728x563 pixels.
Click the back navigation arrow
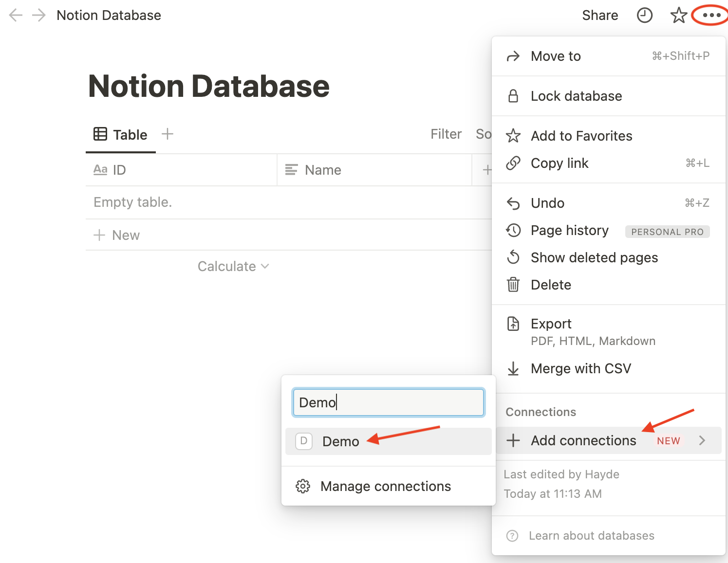tap(16, 16)
